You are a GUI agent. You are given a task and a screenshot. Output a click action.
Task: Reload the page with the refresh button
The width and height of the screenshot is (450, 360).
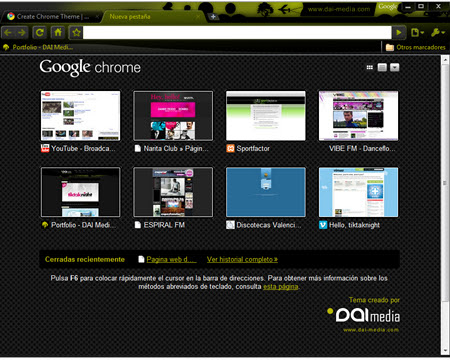coord(40,32)
